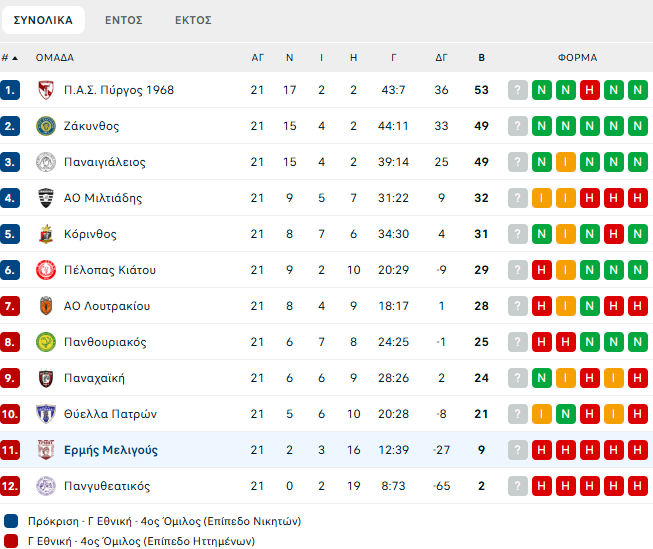Sort standings by points column Β
This screenshot has height=549, width=653.
pyautogui.click(x=482, y=57)
